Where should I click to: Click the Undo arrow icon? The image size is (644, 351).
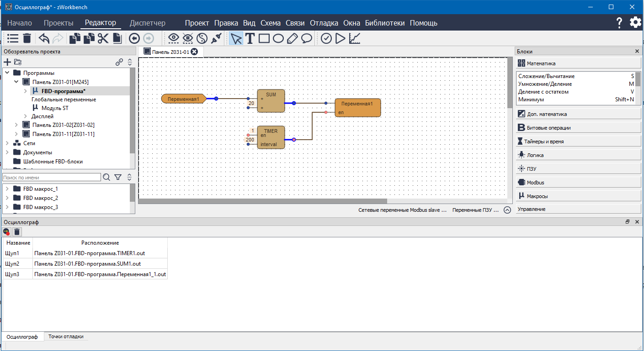[x=44, y=39]
